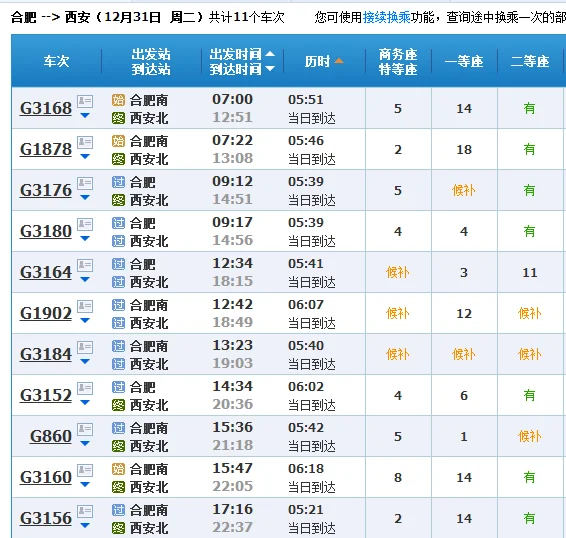
Task: Open the G3164 train info card icon
Action: pyautogui.click(x=85, y=265)
